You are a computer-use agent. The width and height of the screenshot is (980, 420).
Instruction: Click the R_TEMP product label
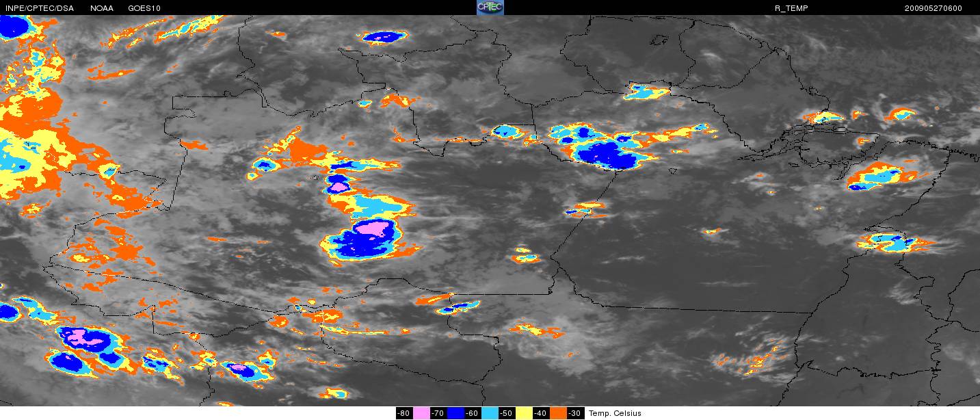tap(791, 8)
